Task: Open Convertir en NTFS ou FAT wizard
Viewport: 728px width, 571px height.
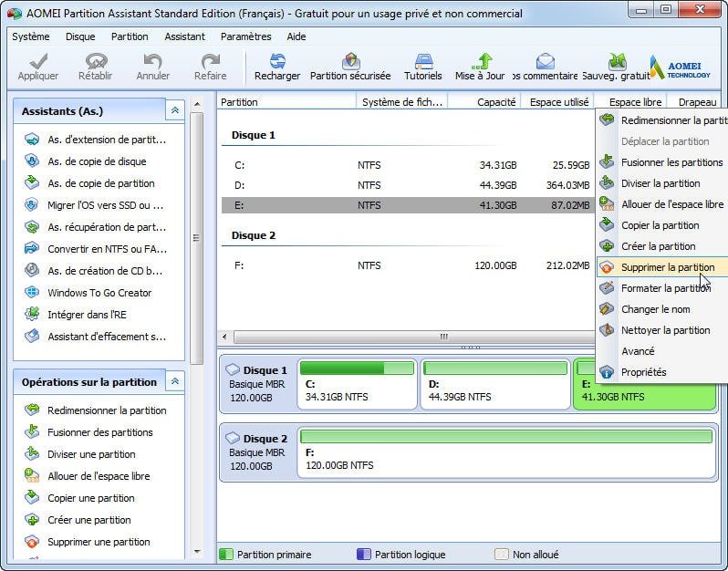Action: pyautogui.click(x=96, y=248)
